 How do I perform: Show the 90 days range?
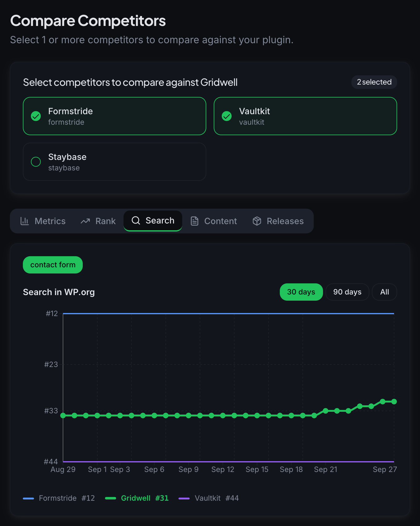(347, 292)
